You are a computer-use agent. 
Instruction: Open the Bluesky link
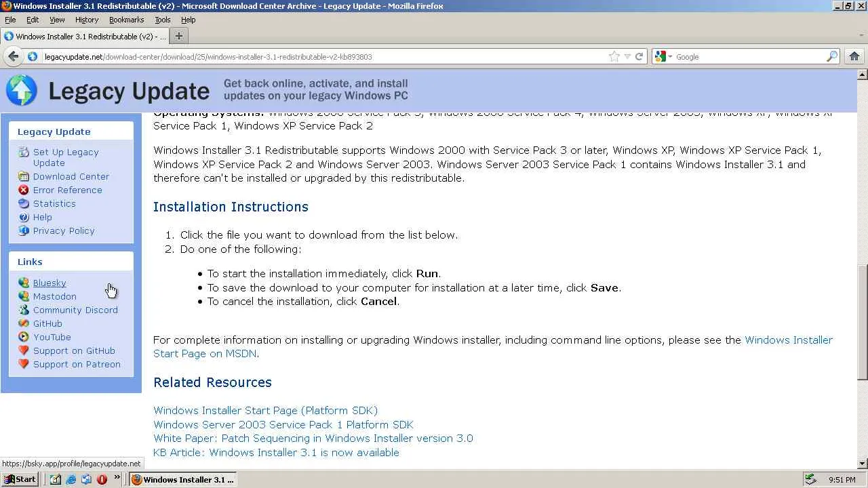[x=50, y=283]
